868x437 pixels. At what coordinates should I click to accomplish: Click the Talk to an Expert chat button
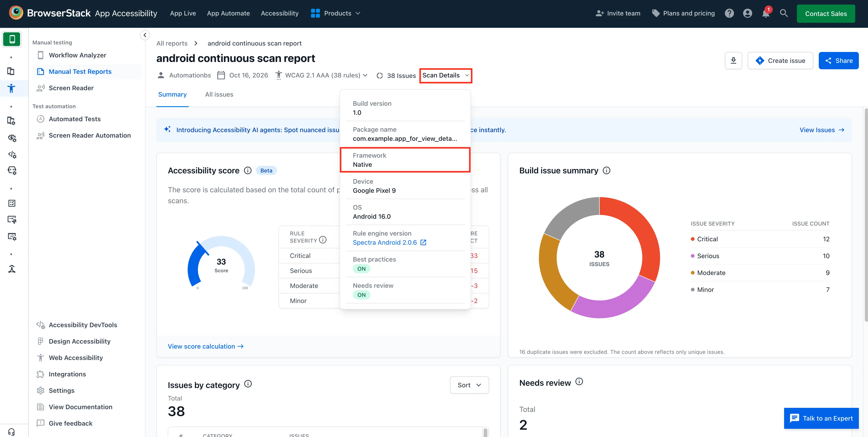(821, 419)
